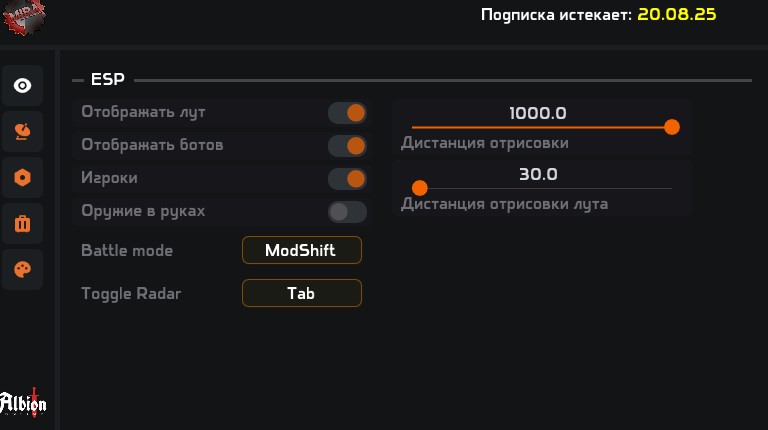768x430 pixels.
Task: Open the color palette sidebar tab
Action: coord(22,269)
